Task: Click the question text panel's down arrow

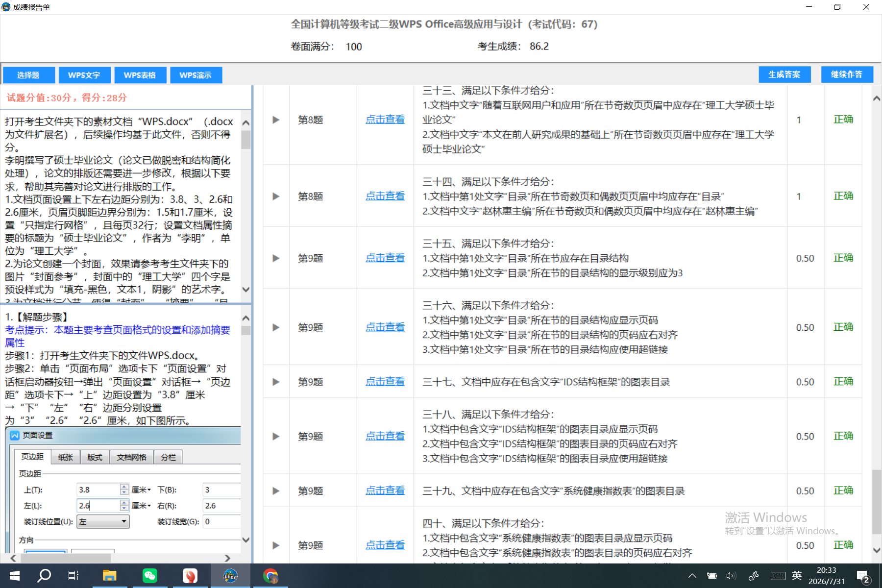Action: click(x=246, y=289)
